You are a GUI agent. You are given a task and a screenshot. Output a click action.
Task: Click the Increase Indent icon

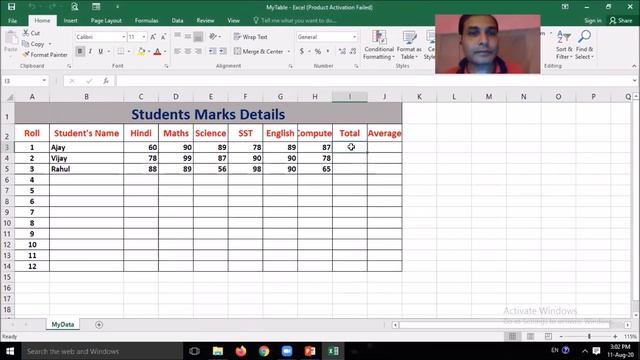(x=223, y=51)
